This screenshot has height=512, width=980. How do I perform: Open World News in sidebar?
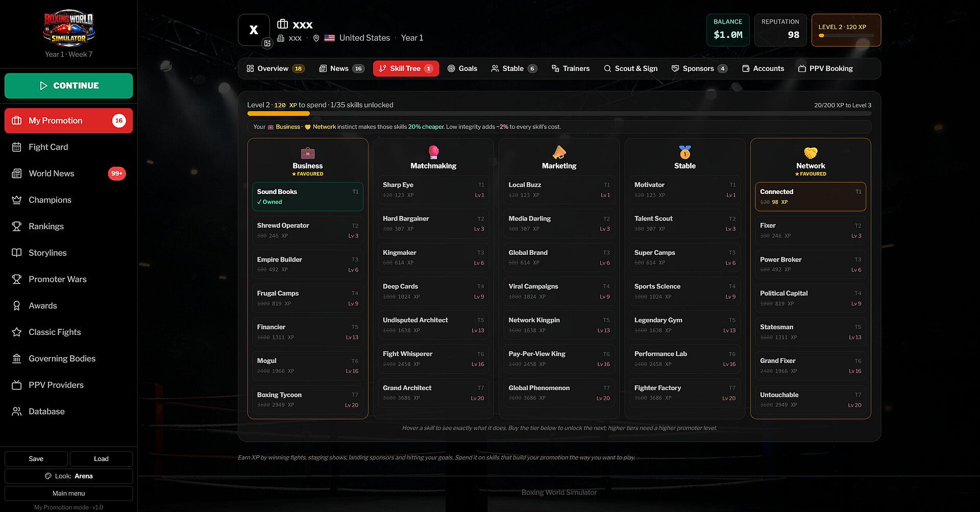coord(68,174)
